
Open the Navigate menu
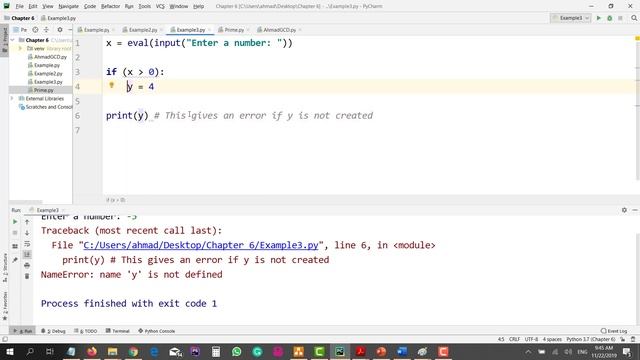click(69, 7)
